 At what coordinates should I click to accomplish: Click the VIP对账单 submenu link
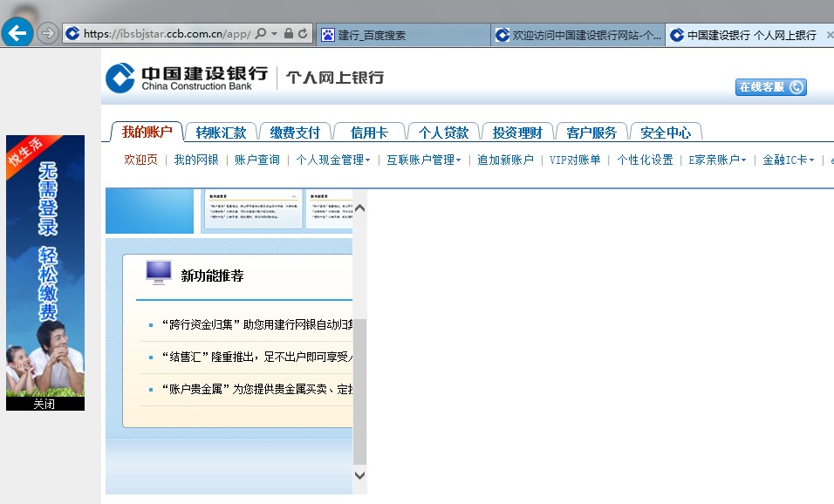tap(575, 160)
